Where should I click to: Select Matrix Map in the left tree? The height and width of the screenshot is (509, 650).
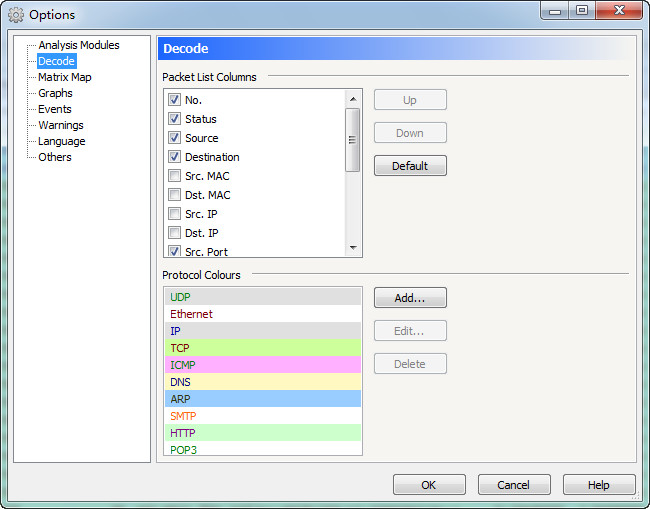tap(64, 77)
